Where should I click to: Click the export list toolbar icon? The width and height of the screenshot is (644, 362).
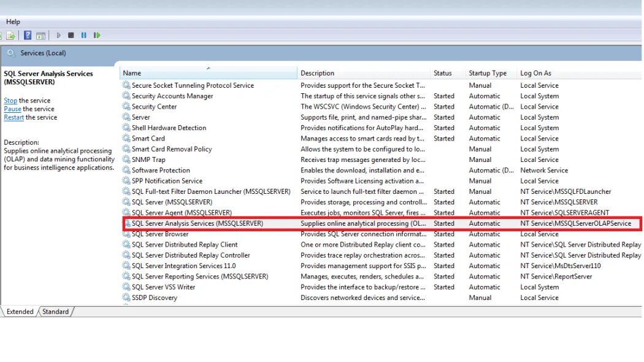[10, 35]
